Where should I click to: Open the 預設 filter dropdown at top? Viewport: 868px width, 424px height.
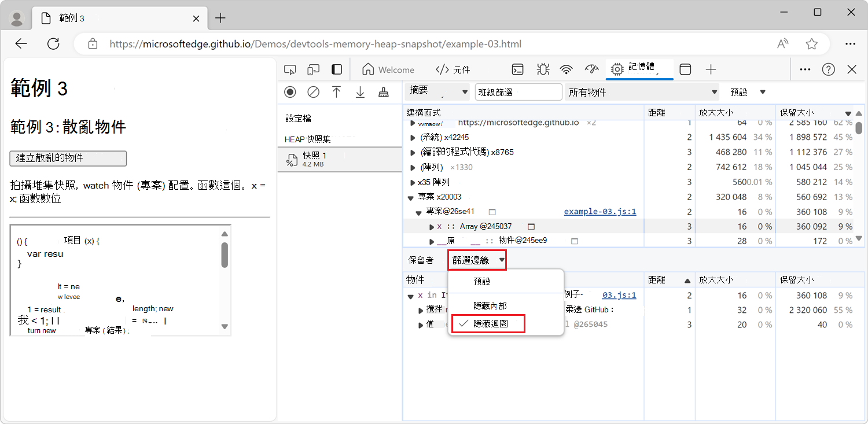(748, 92)
